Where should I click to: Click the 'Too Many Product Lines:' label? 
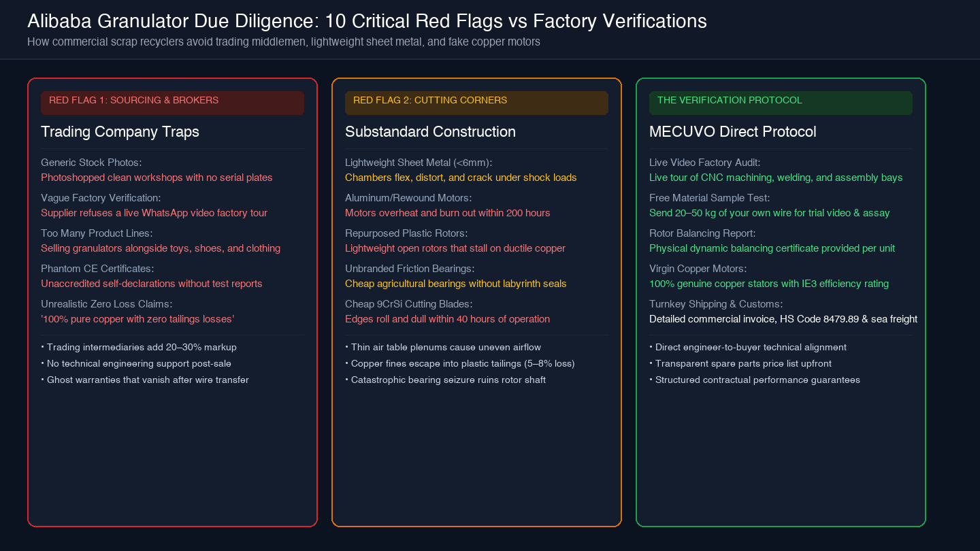pyautogui.click(x=97, y=233)
